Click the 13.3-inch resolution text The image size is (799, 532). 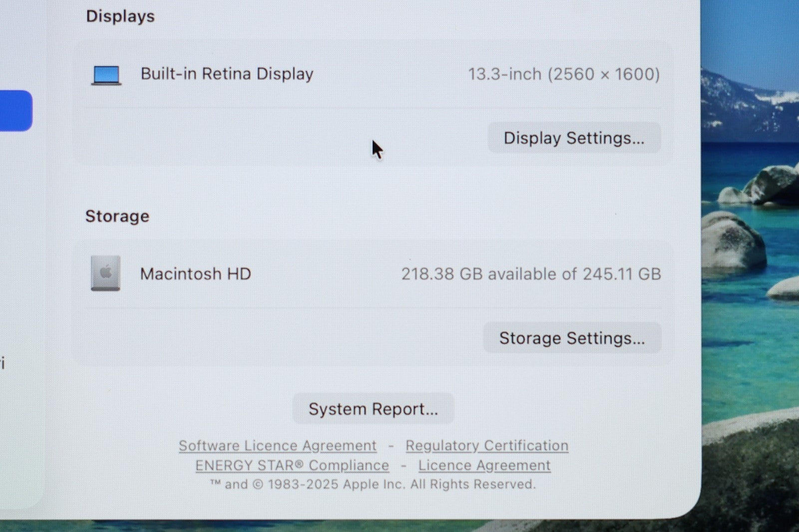tap(564, 74)
